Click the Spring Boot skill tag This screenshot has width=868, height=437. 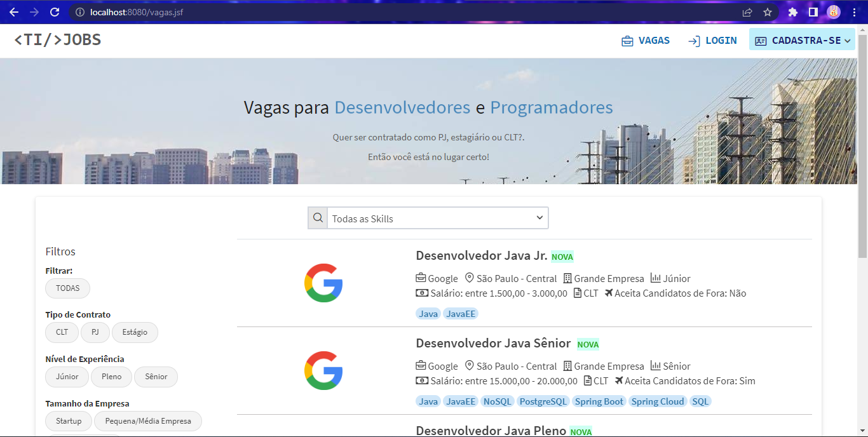point(599,401)
